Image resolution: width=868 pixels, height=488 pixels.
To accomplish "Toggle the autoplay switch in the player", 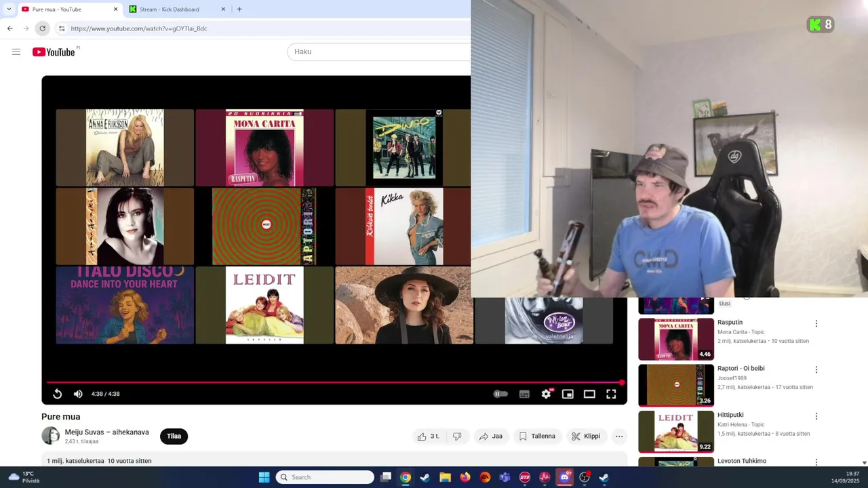I will 500,394.
